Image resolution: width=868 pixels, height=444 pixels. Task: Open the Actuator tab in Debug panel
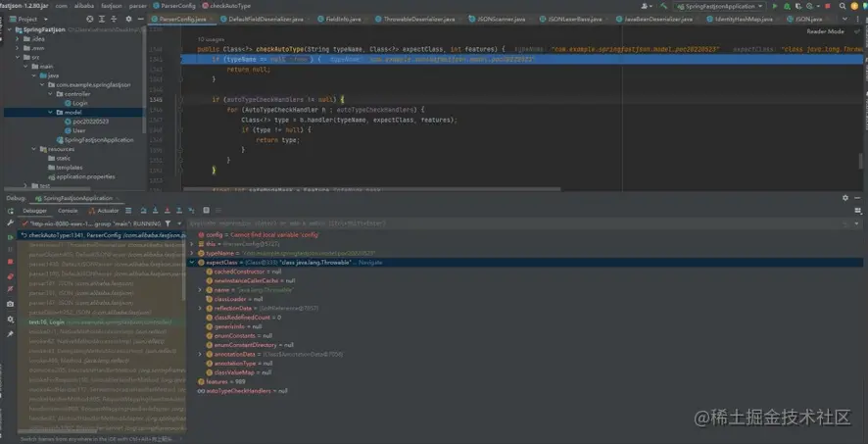[104, 211]
